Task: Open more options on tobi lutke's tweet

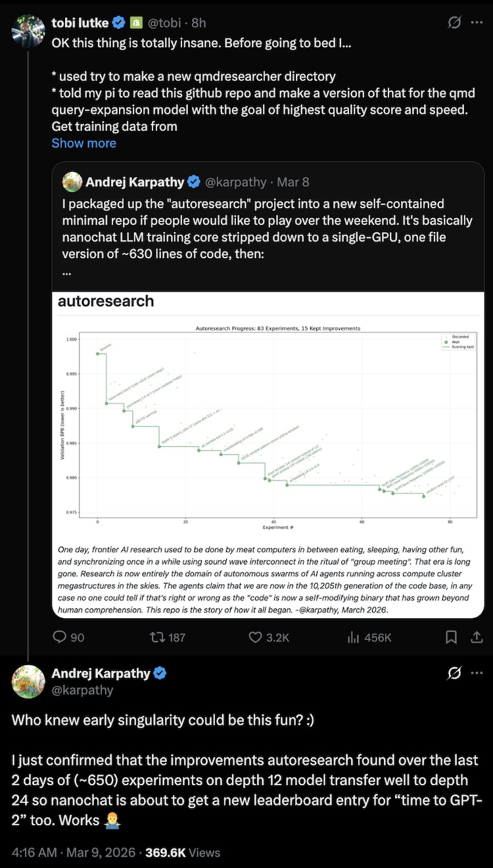Action: (x=477, y=22)
